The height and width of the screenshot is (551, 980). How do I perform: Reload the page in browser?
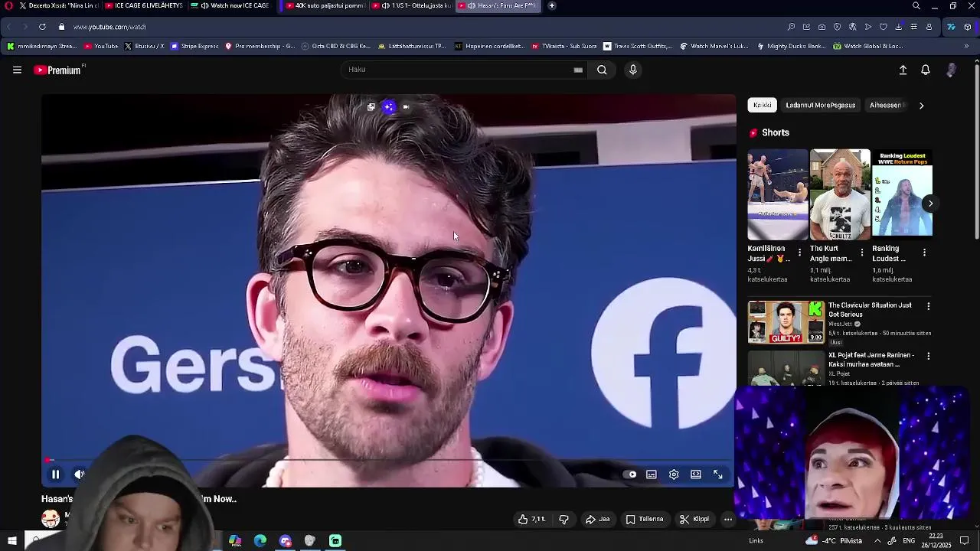coord(42,27)
